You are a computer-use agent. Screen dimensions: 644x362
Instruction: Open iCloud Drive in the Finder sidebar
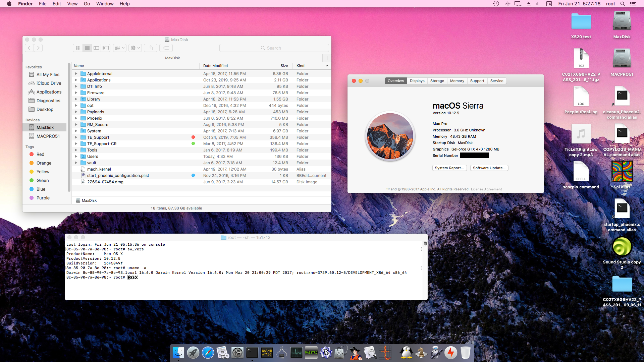pyautogui.click(x=45, y=83)
